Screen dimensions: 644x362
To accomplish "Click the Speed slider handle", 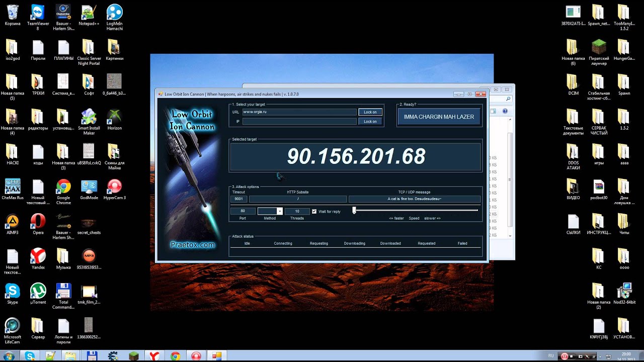I will pos(354,211).
